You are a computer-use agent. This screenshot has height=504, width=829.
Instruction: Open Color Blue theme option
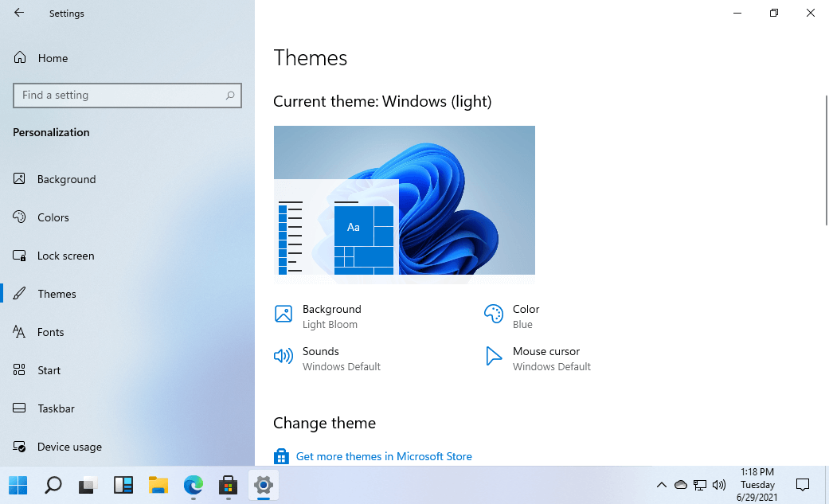click(512, 316)
